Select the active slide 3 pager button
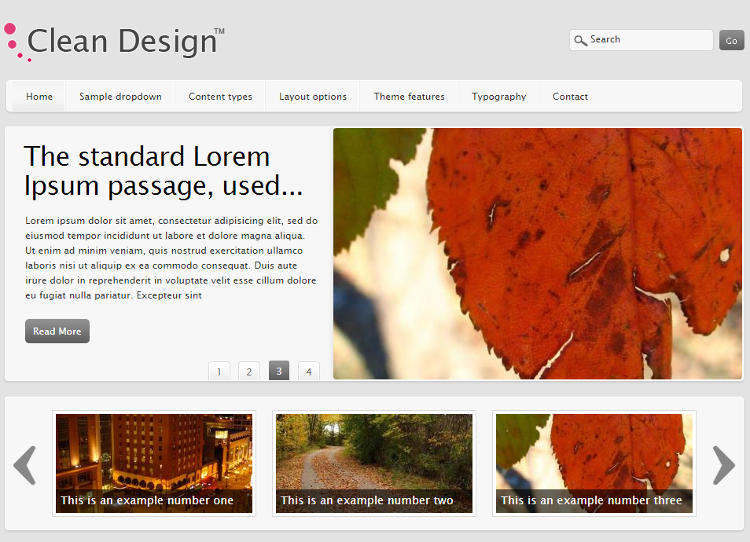The image size is (750, 542). [x=279, y=371]
